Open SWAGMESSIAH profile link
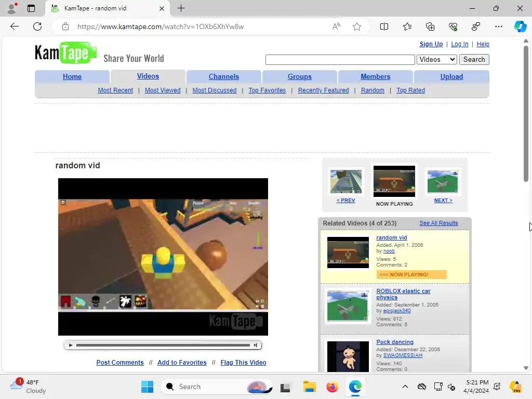This screenshot has width=532, height=399. pos(403,355)
